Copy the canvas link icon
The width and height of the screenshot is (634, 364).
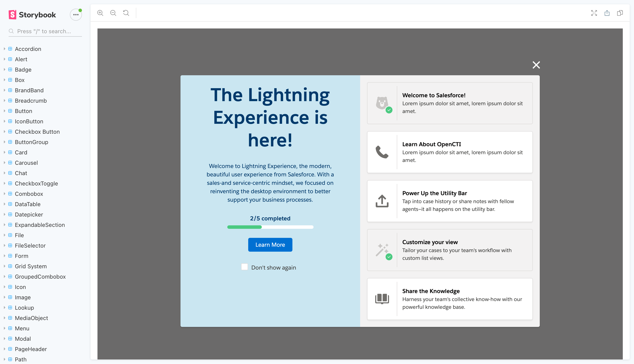click(x=620, y=13)
